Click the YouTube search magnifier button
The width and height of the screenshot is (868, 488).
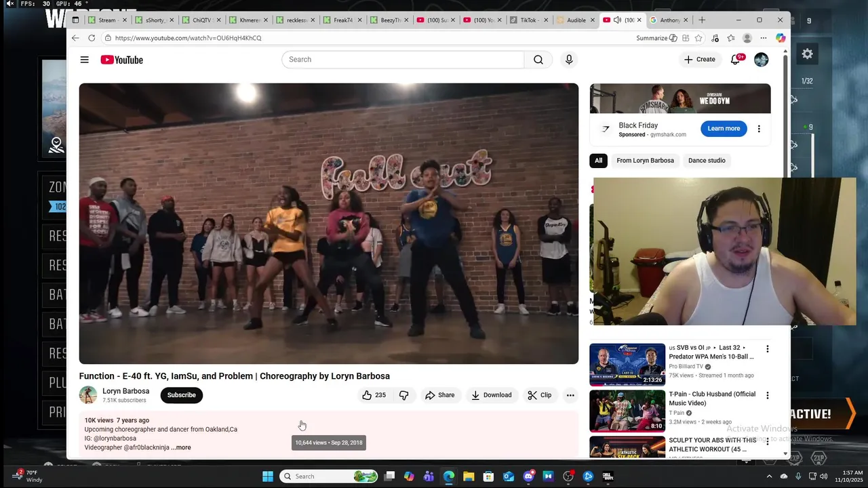tap(538, 60)
